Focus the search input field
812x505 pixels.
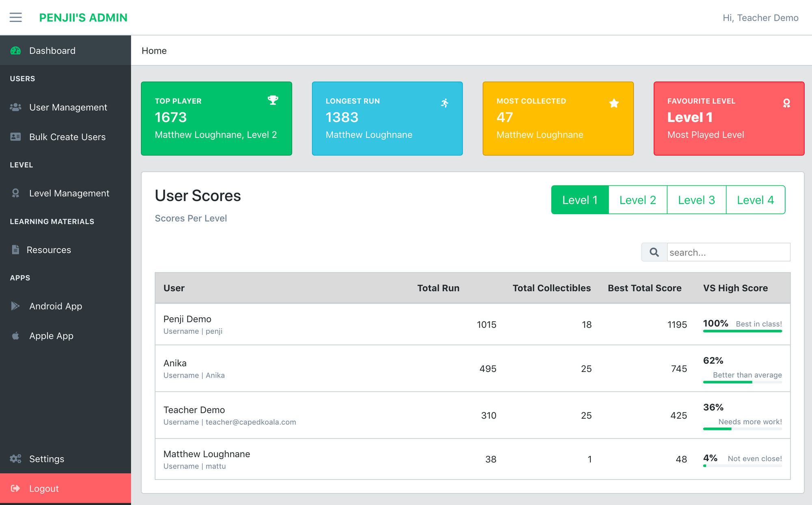pyautogui.click(x=728, y=252)
